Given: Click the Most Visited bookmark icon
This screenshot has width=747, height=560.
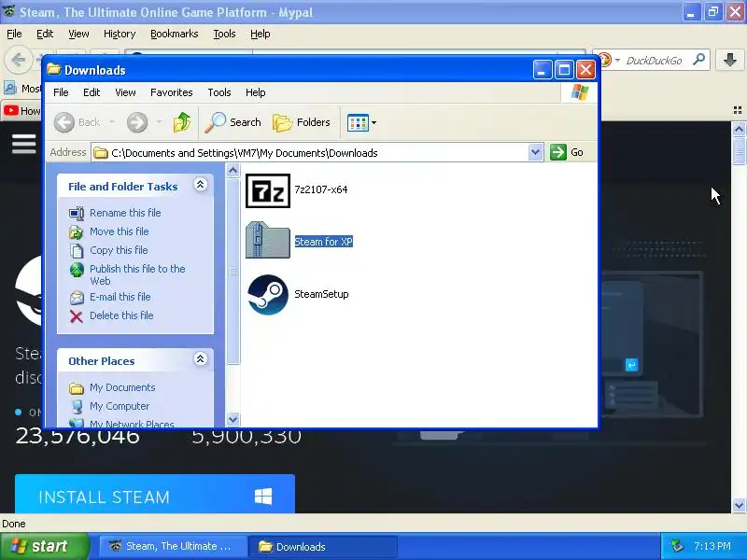Looking at the screenshot, I should coord(9,88).
